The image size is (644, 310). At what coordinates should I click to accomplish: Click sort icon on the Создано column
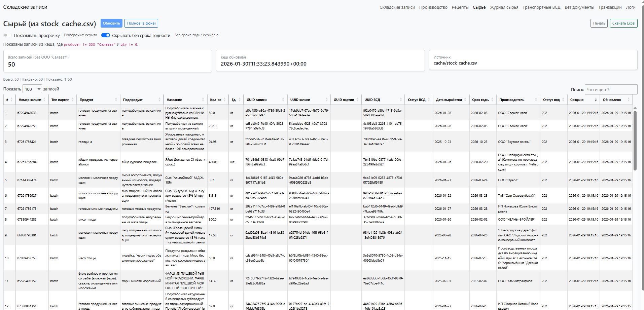[x=596, y=100]
